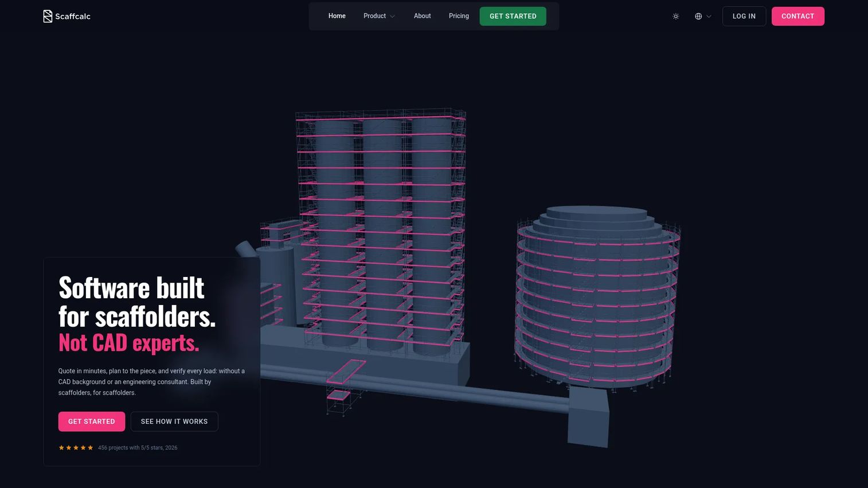The height and width of the screenshot is (488, 868).
Task: Click the pink GET STARTED hero button
Action: coord(92,421)
